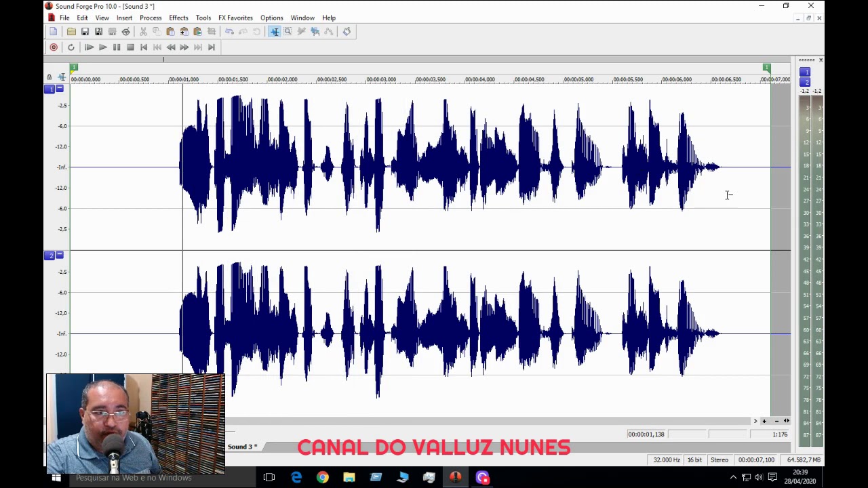The image size is (868, 488).
Task: Select the Envelope tool
Action: (328, 32)
